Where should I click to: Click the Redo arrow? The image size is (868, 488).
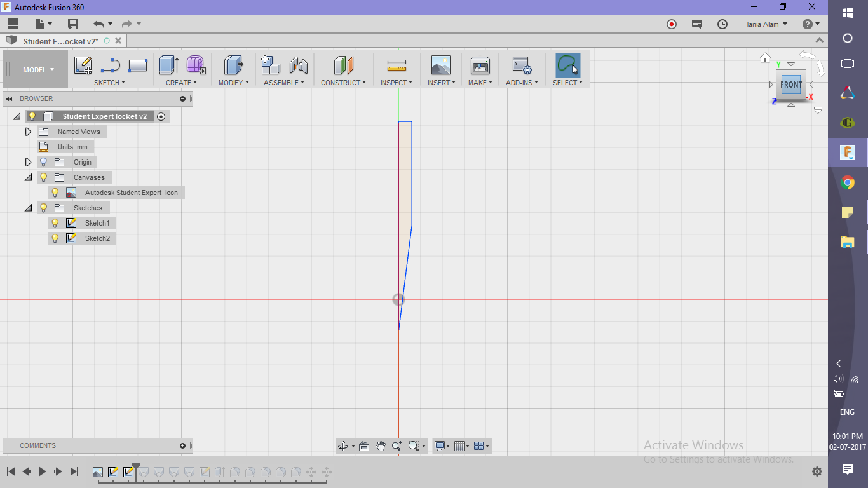[127, 24]
